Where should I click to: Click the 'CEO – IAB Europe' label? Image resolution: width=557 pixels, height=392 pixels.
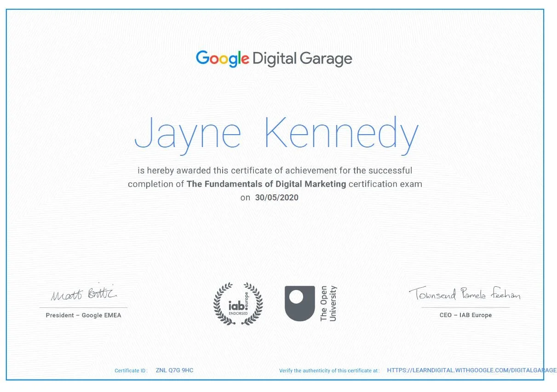coord(466,315)
